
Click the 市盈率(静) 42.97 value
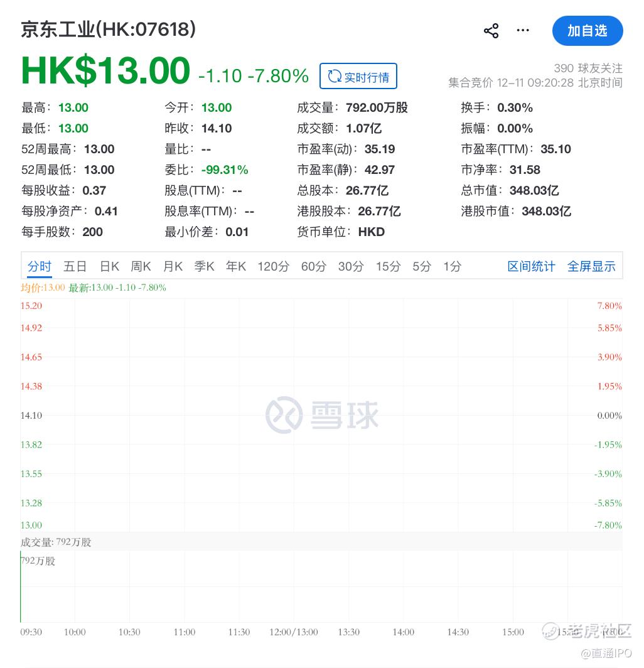click(x=380, y=170)
